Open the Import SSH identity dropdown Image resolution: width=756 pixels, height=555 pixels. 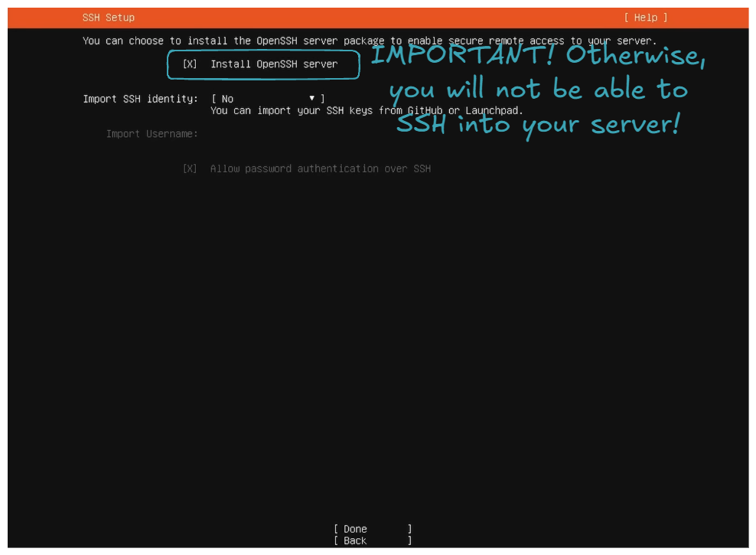pyautogui.click(x=268, y=99)
